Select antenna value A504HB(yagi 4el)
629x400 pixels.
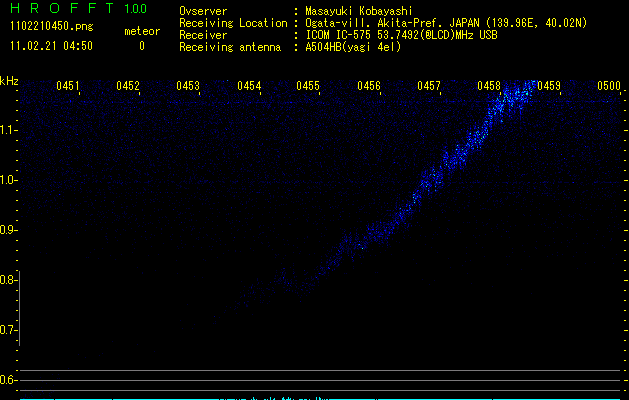pos(353,47)
